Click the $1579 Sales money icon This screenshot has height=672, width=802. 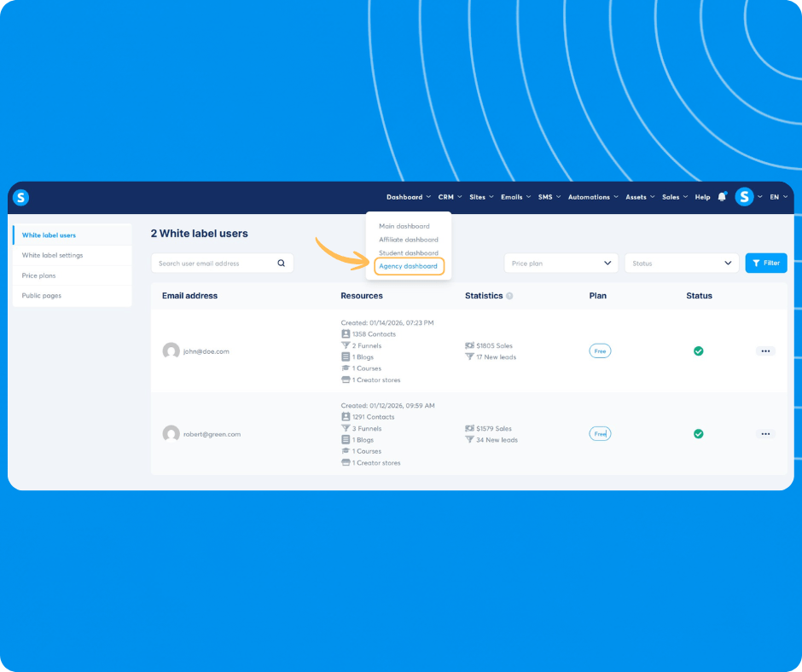tap(469, 429)
